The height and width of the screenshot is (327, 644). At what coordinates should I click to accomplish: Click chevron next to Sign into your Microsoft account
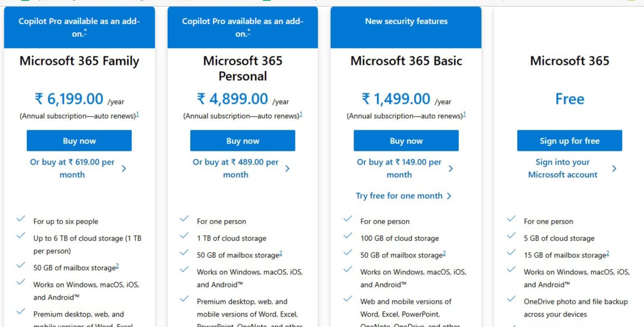pyautogui.click(x=614, y=169)
